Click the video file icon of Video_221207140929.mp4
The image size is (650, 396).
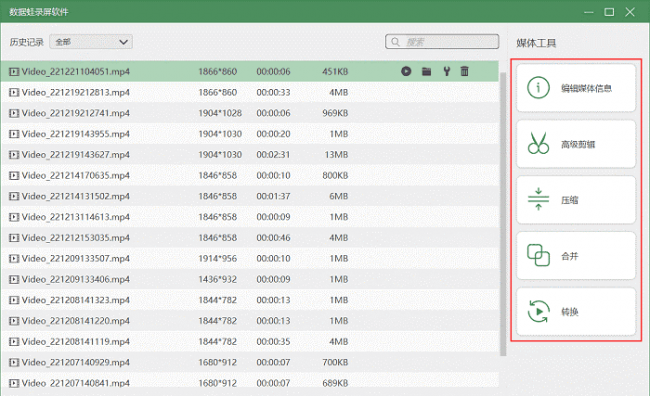pos(14,362)
